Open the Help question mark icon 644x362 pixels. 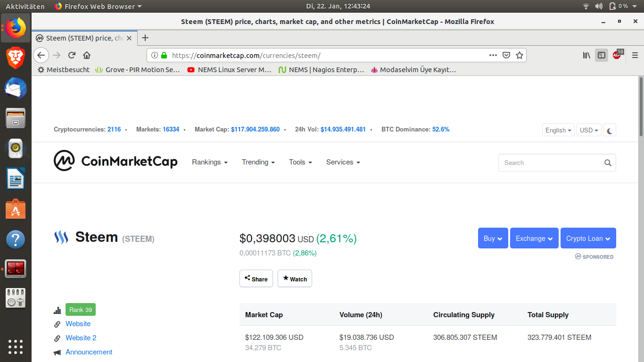(16, 239)
